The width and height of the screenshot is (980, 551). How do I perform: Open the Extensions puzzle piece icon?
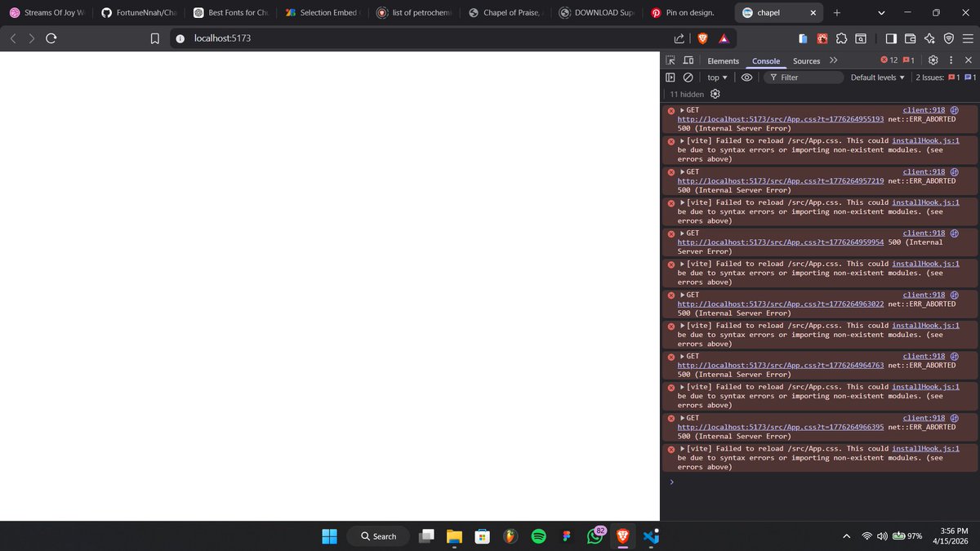tap(842, 38)
